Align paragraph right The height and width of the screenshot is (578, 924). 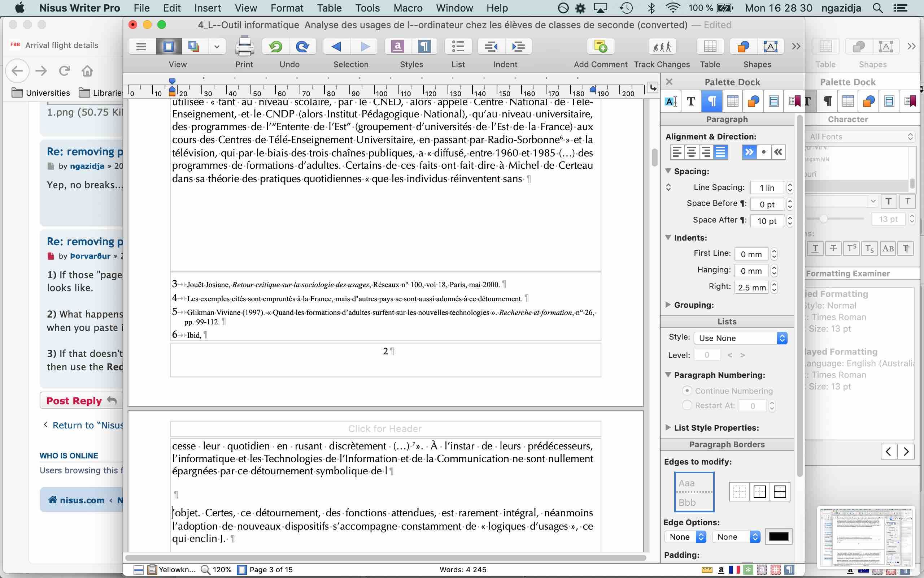pyautogui.click(x=706, y=152)
